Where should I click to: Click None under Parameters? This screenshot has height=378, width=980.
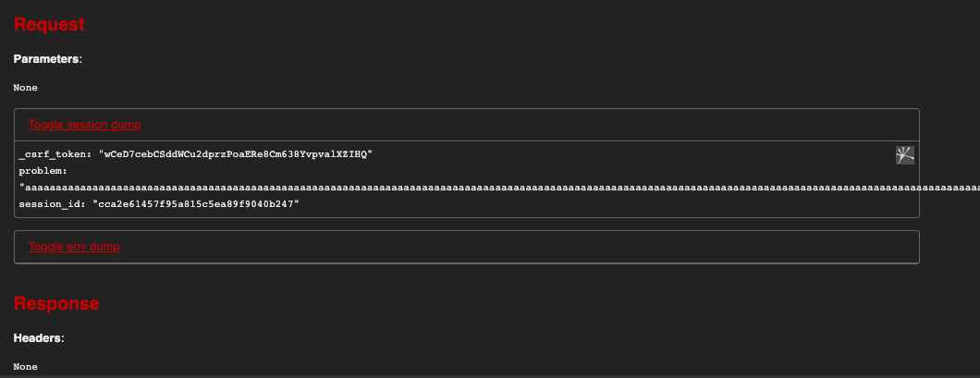26,88
